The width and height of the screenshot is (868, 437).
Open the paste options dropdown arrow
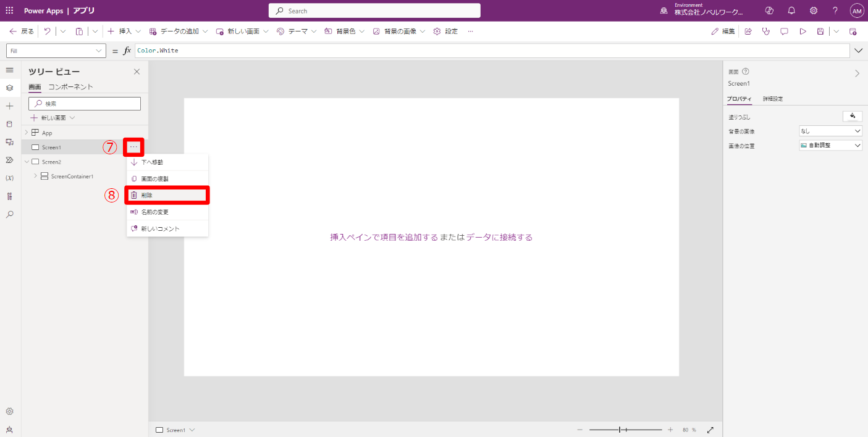pos(95,31)
